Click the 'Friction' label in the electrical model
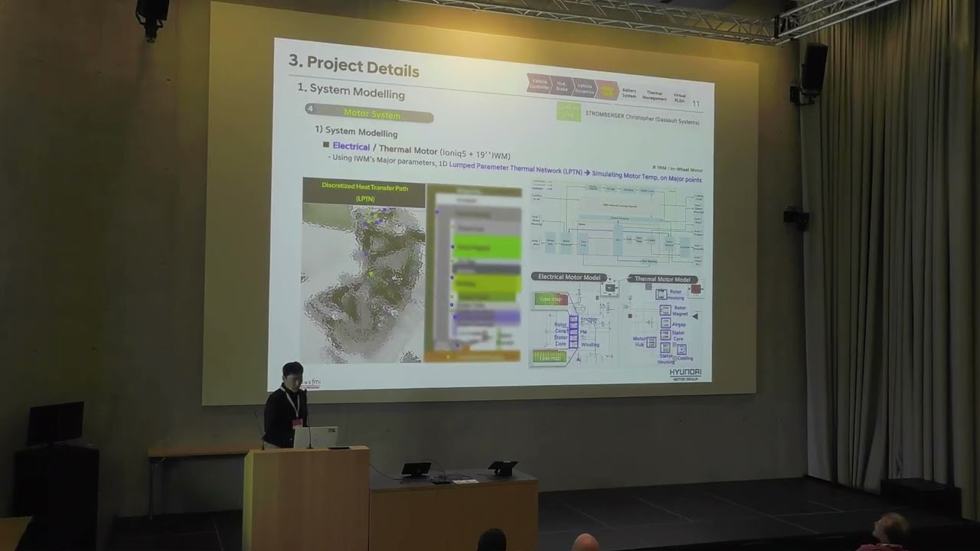 [589, 320]
